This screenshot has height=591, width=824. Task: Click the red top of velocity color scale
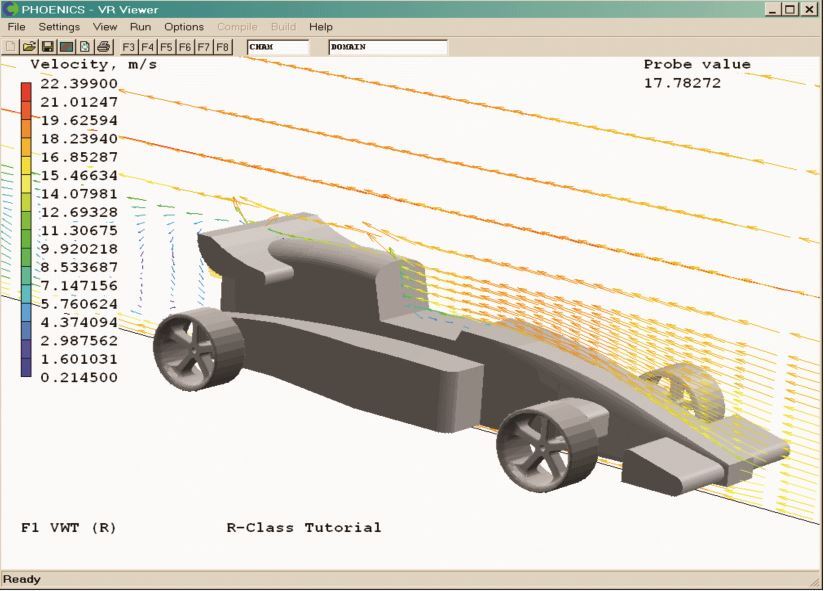(26, 91)
